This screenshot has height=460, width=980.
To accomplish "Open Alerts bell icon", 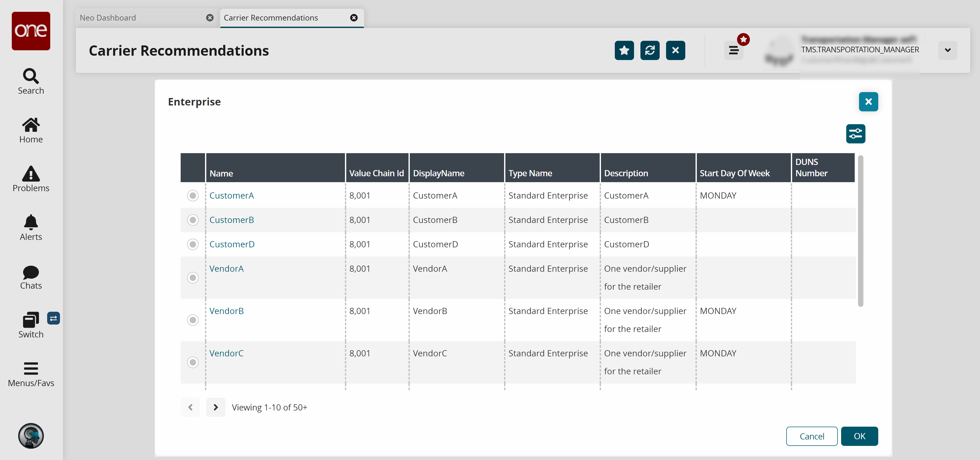I will tap(31, 227).
